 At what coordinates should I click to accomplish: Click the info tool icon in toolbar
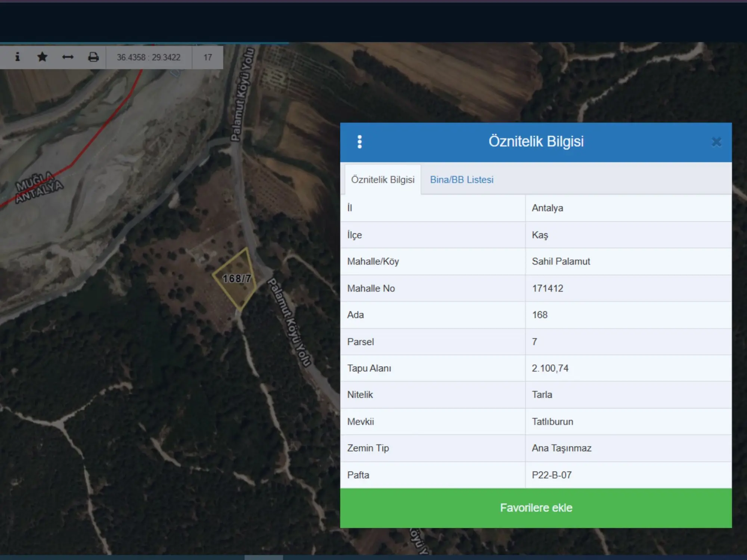17,57
